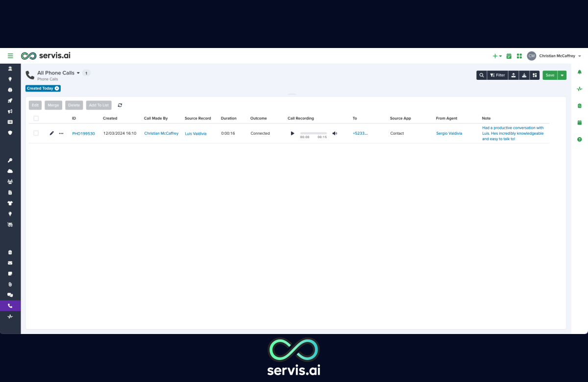Open the help question mark icon
Viewport: 588px width, 382px height.
580,140
